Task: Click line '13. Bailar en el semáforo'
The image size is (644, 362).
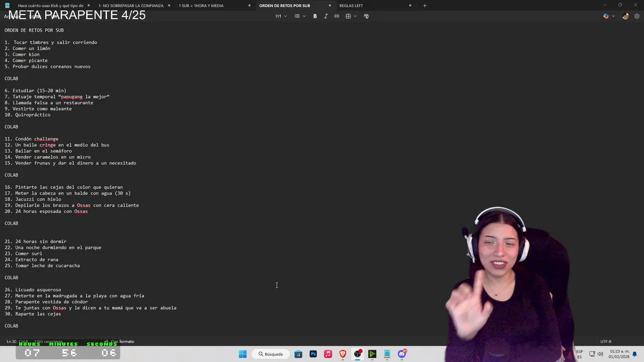Action: click(x=38, y=151)
